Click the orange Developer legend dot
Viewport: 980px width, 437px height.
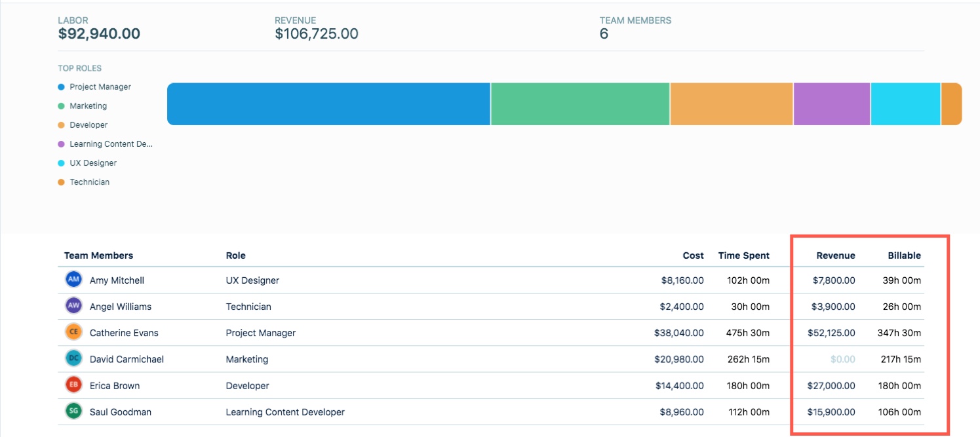pyautogui.click(x=61, y=124)
